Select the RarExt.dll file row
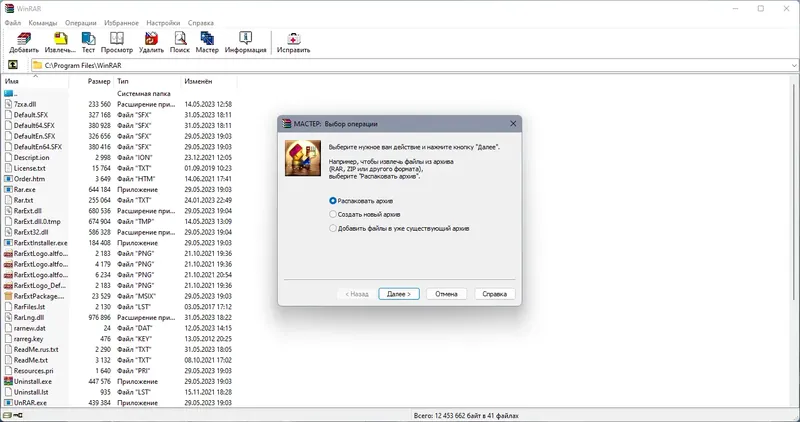The width and height of the screenshot is (800, 422). (x=118, y=211)
